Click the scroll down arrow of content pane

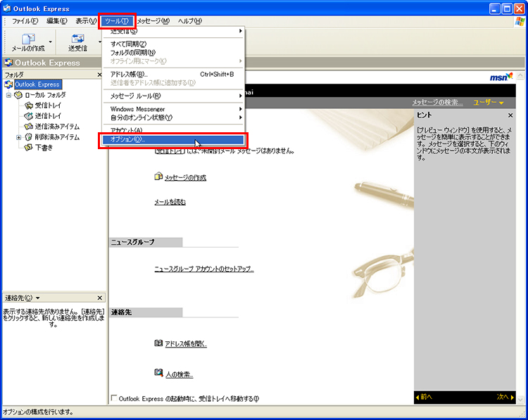click(x=520, y=400)
